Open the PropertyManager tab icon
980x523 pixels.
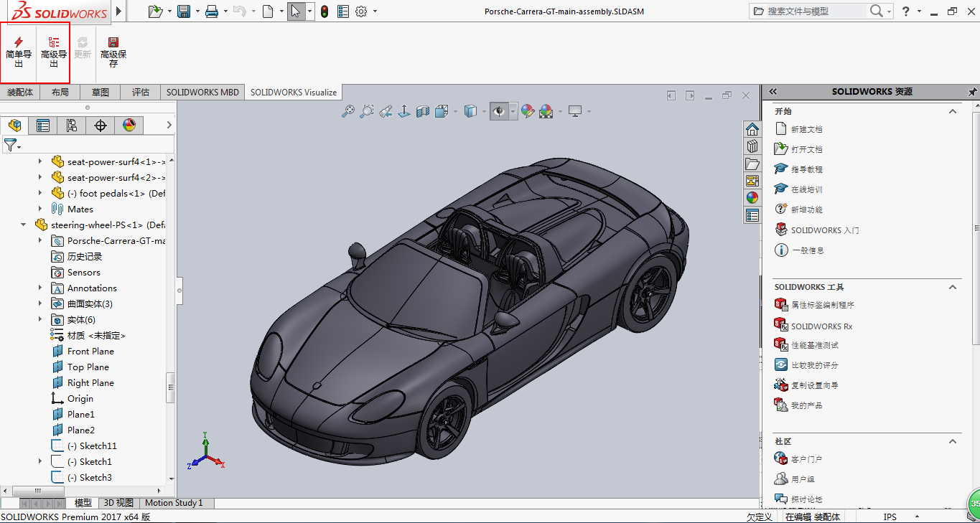click(x=43, y=126)
